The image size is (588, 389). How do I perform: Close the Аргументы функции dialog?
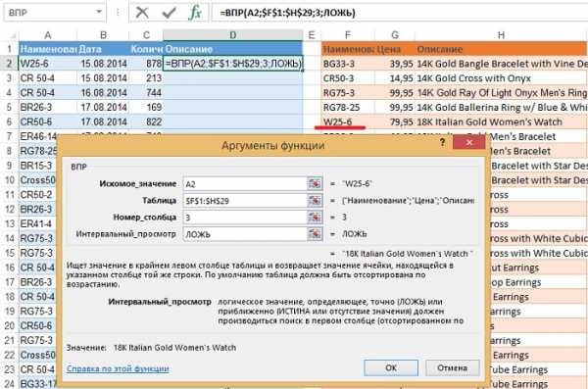coord(468,142)
